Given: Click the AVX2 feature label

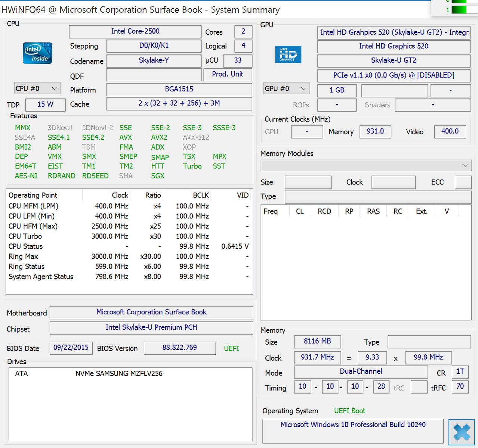Looking at the screenshot, I should point(159,137).
